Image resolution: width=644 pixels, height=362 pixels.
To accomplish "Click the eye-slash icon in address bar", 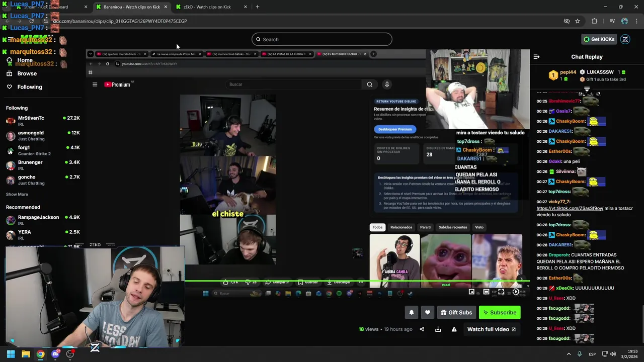I will (567, 21).
